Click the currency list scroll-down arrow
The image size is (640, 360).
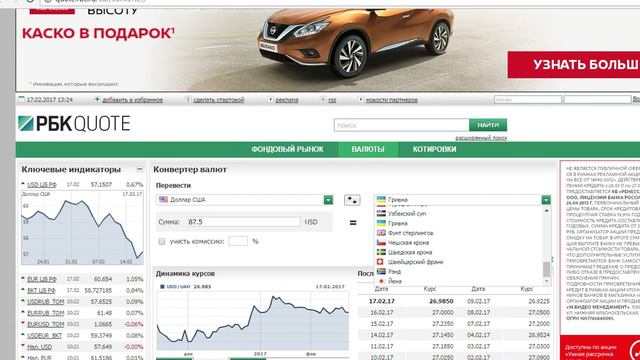point(547,281)
